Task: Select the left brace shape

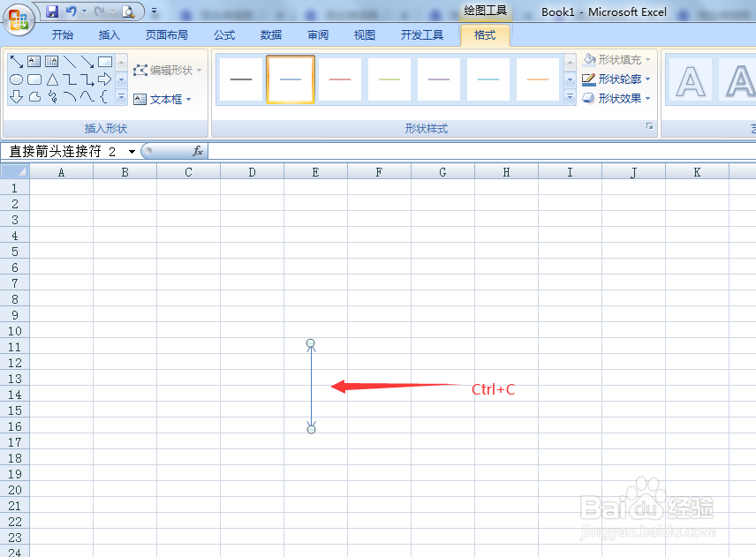Action: tap(103, 97)
